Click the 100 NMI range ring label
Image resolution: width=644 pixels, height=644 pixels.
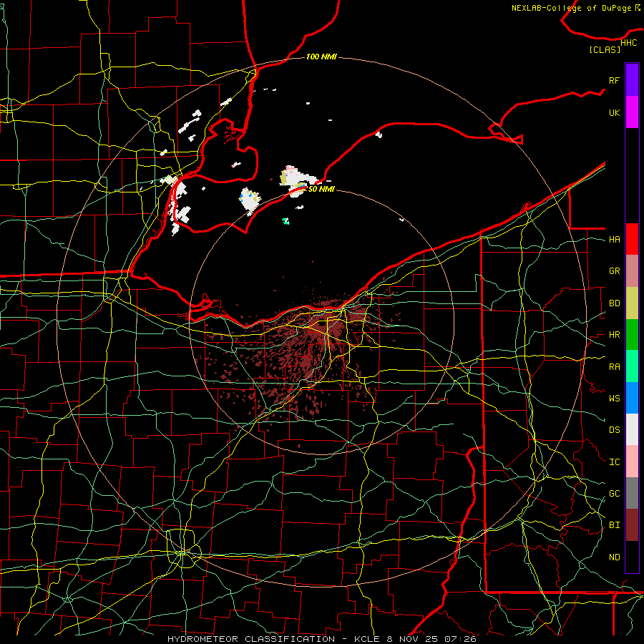(321, 57)
